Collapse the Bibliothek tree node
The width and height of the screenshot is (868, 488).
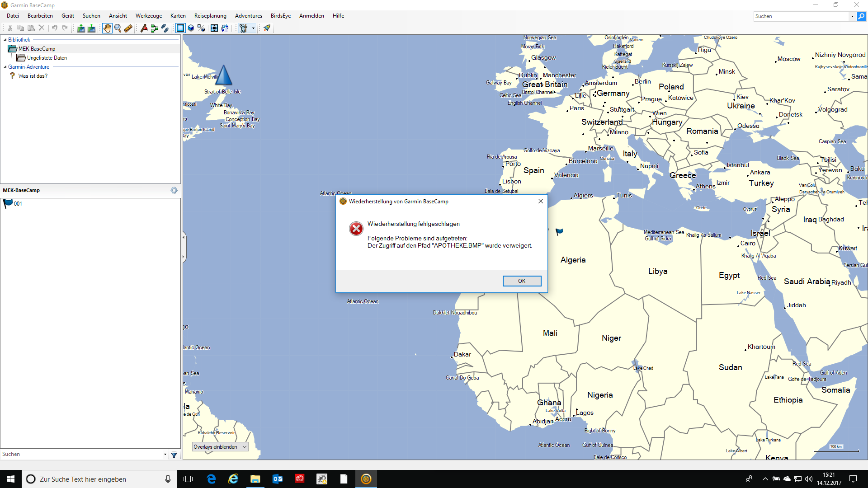point(5,40)
